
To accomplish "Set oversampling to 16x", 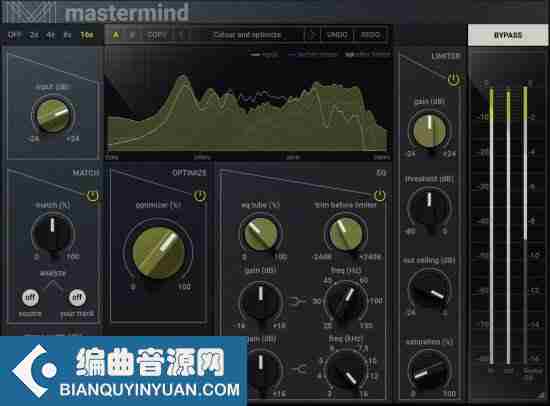I will coord(87,35).
